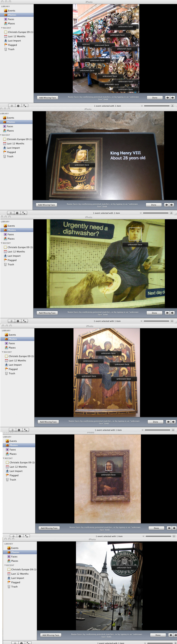Click face box on dishwasher ad man's face
The image size is (177, 644).
pos(135,234)
